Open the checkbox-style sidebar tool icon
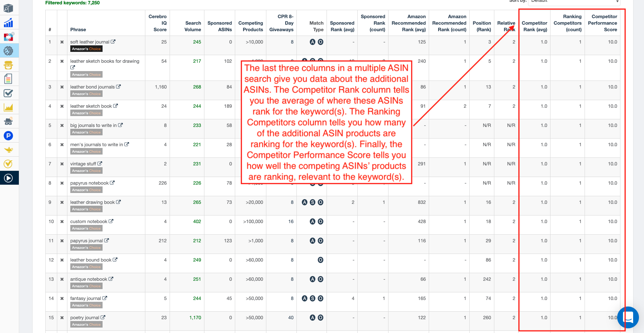 (x=8, y=93)
